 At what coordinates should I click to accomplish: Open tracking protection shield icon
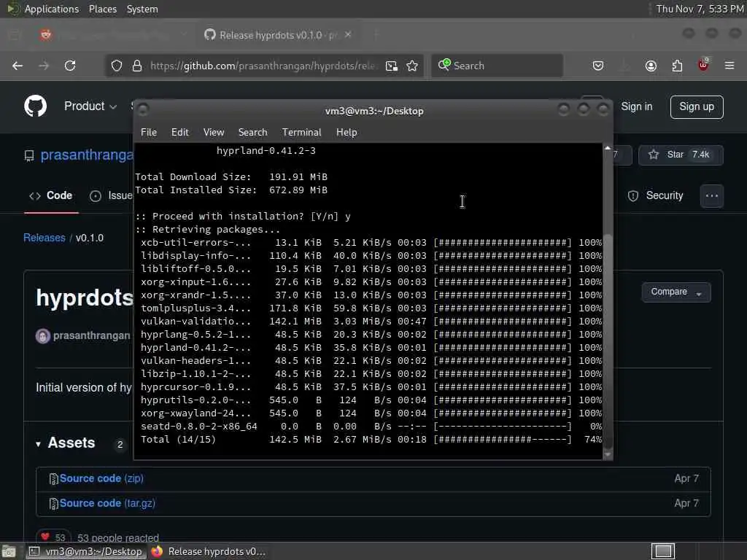coord(117,66)
